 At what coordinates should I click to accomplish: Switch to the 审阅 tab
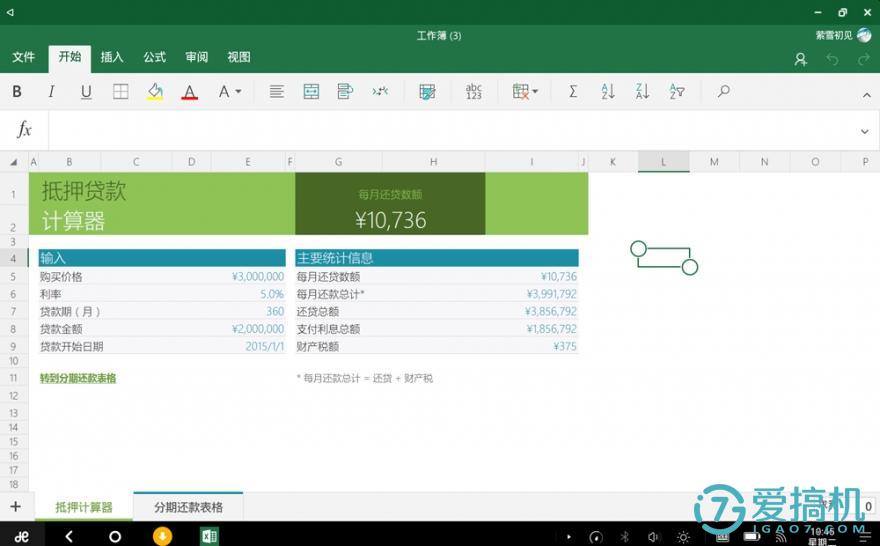coord(196,57)
